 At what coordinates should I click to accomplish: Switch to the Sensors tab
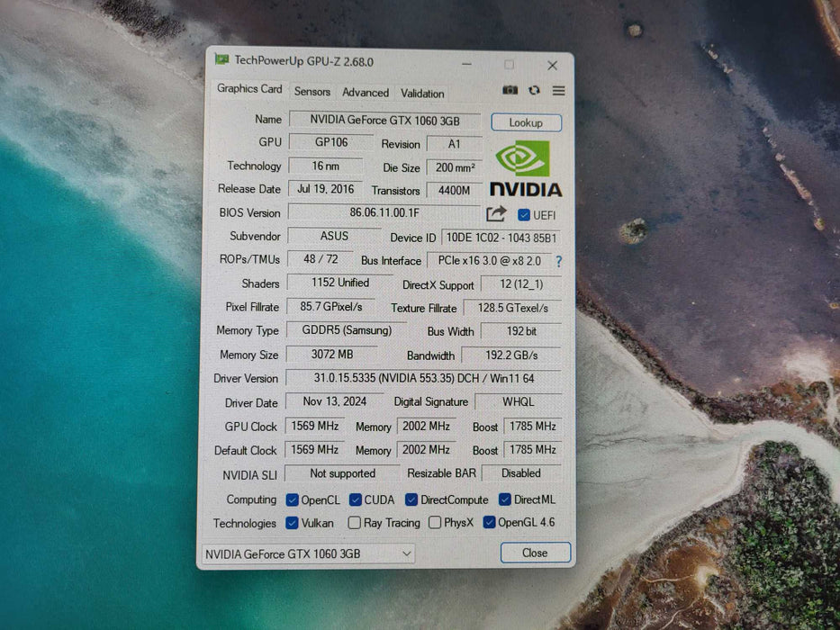pos(312,92)
